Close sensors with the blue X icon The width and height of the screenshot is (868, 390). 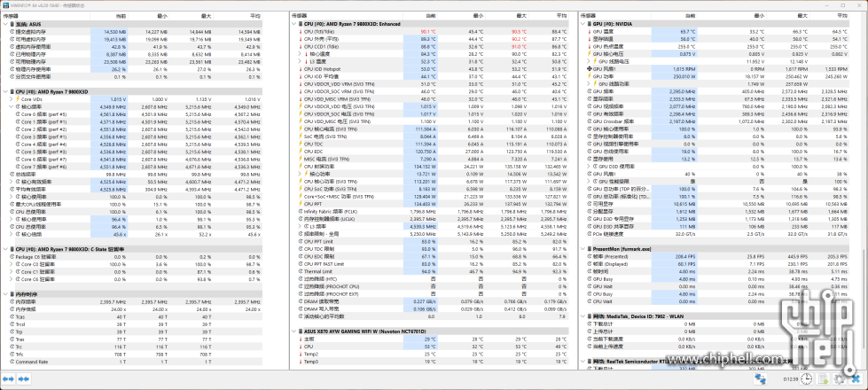point(856,379)
